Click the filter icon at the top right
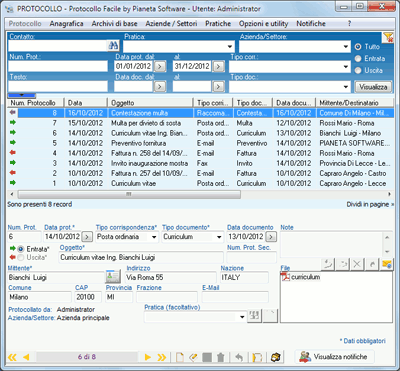Image resolution: width=400 pixels, height=371 pixels. [x=389, y=37]
